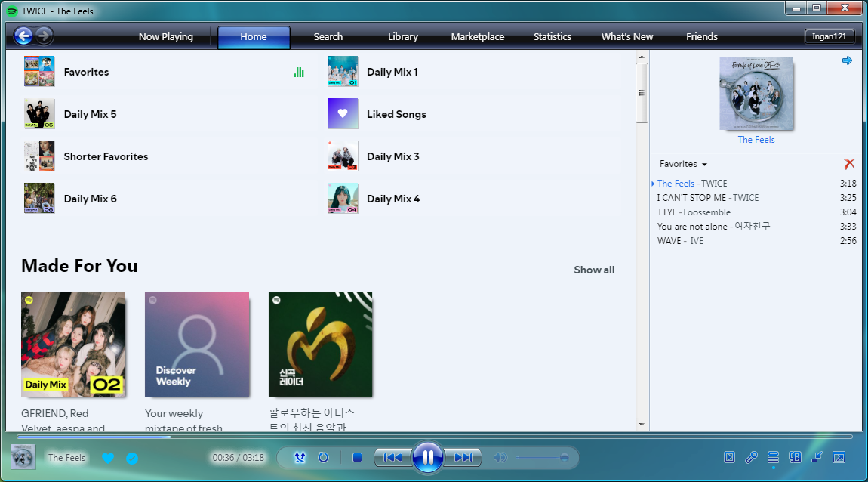
Task: Go back with the back arrow
Action: tap(23, 36)
